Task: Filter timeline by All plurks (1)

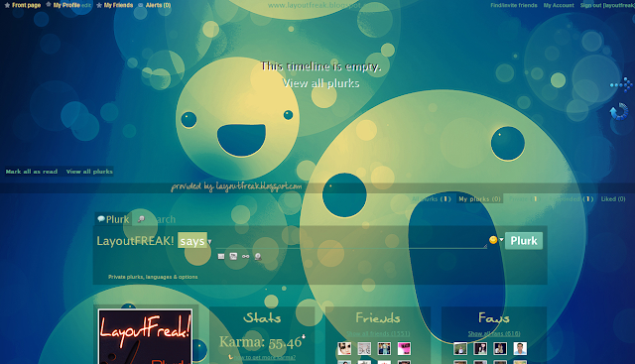Action: coord(432,198)
